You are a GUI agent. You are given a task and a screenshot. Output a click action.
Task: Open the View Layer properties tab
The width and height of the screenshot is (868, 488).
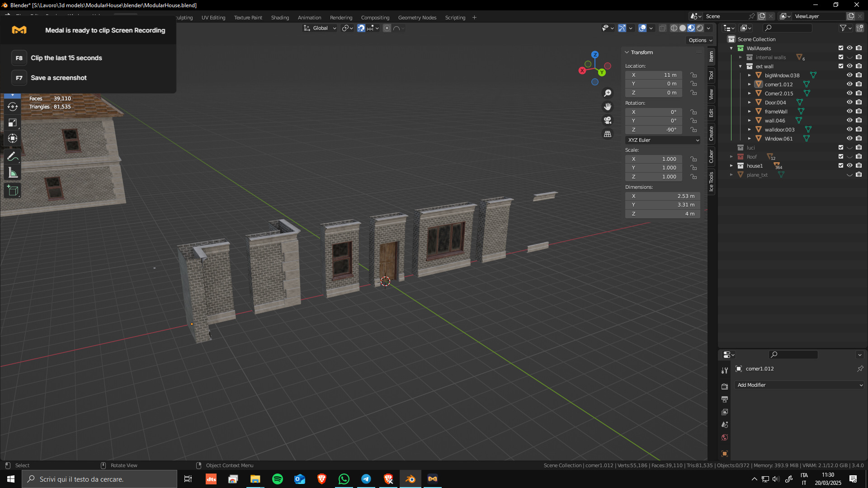point(725,412)
